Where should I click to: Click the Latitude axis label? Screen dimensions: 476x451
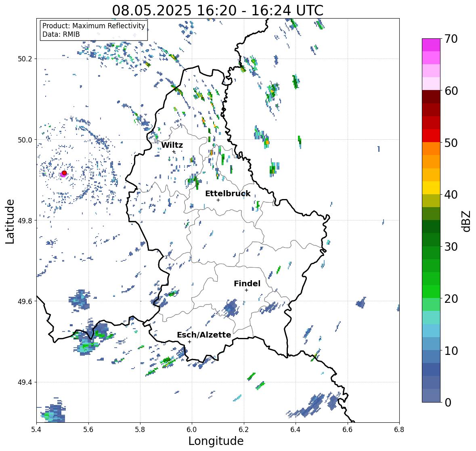(x=10, y=221)
